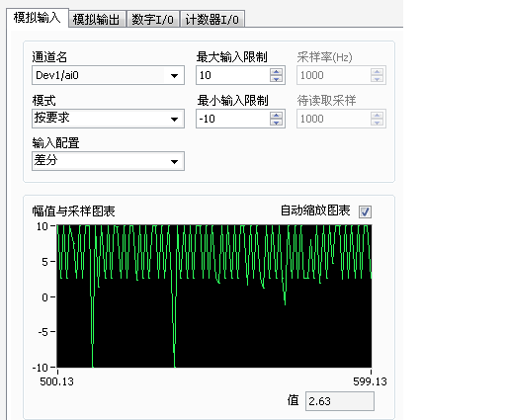Image resolution: width=506 pixels, height=420 pixels.
Task: Click the 500.13 x-axis start label
Action: (x=56, y=381)
